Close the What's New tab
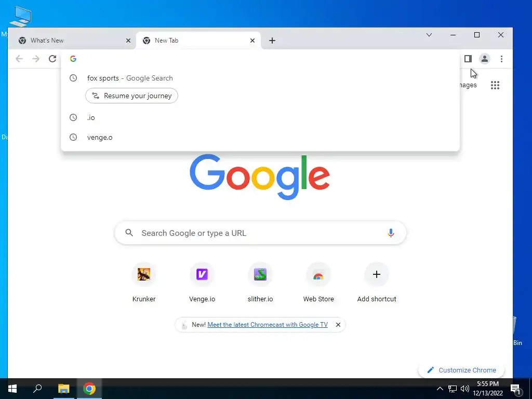This screenshot has height=399, width=532. coord(128,41)
